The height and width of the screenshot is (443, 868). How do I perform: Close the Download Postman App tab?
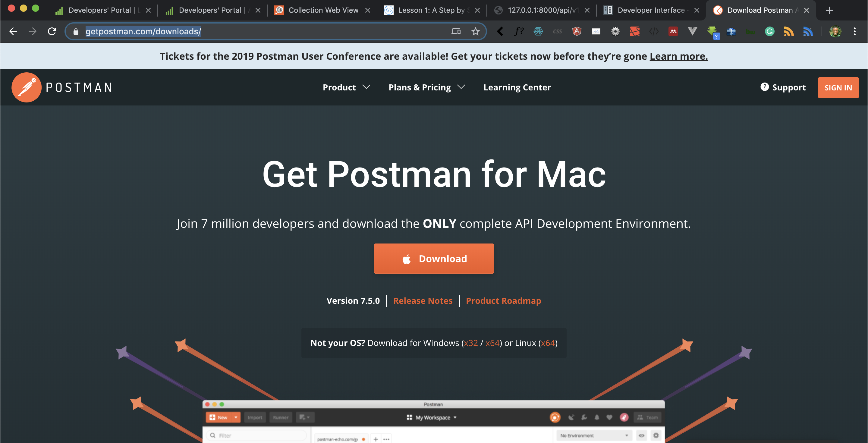[806, 10]
